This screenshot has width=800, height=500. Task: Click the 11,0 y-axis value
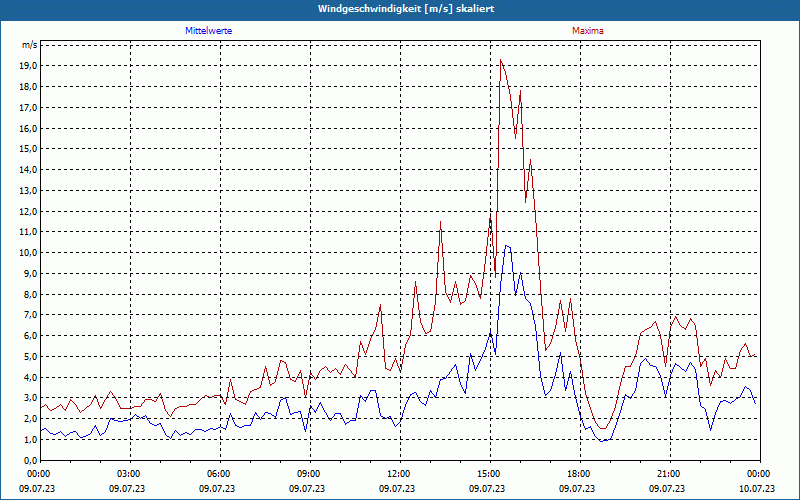click(28, 232)
